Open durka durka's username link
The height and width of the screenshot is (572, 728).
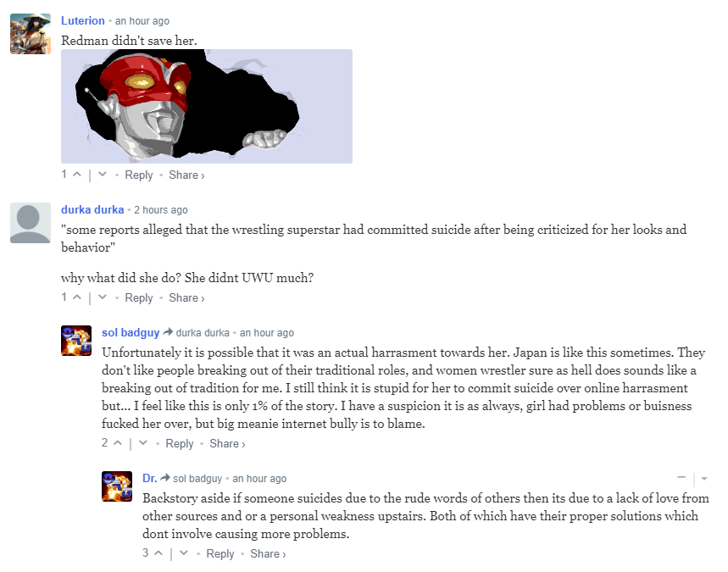point(92,209)
